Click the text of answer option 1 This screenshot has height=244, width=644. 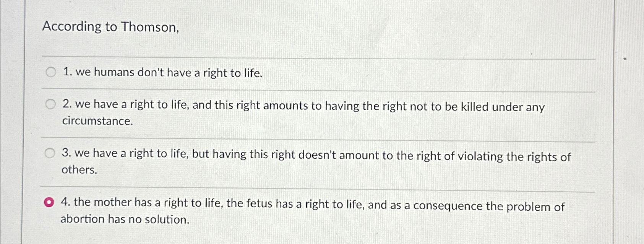tap(162, 72)
